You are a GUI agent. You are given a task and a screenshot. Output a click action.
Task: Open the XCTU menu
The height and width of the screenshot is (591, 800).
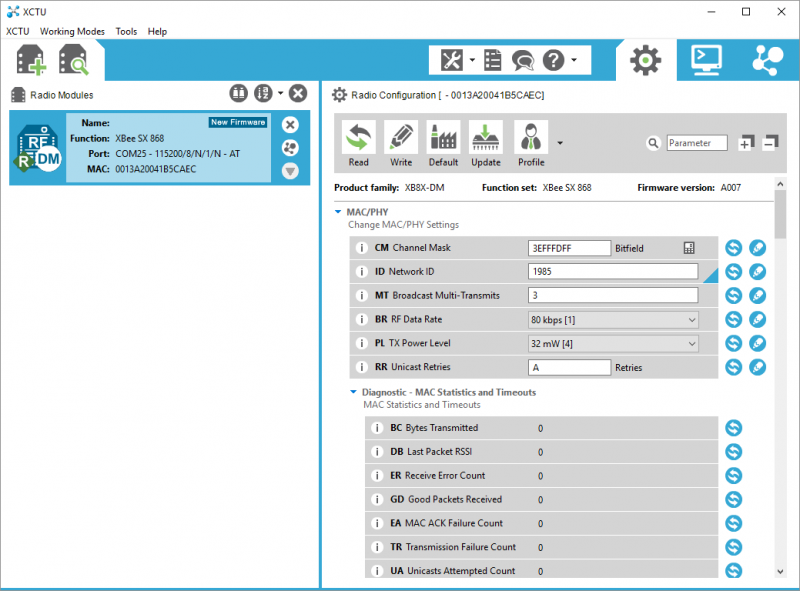18,31
